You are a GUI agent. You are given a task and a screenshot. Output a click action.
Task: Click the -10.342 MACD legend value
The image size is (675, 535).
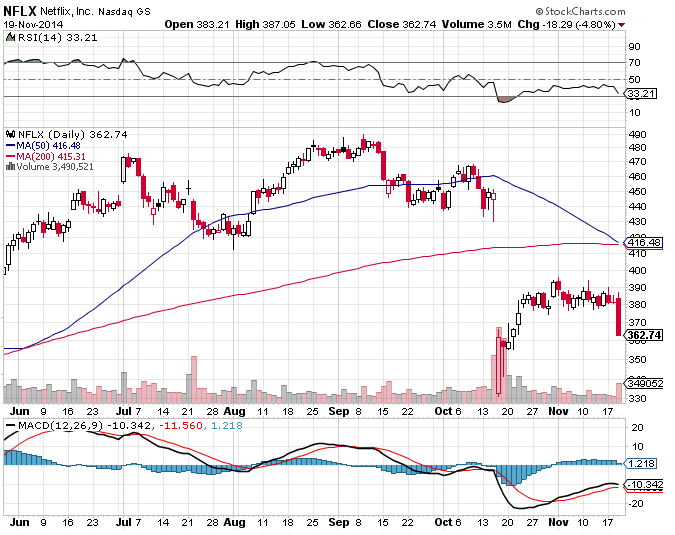[x=129, y=426]
